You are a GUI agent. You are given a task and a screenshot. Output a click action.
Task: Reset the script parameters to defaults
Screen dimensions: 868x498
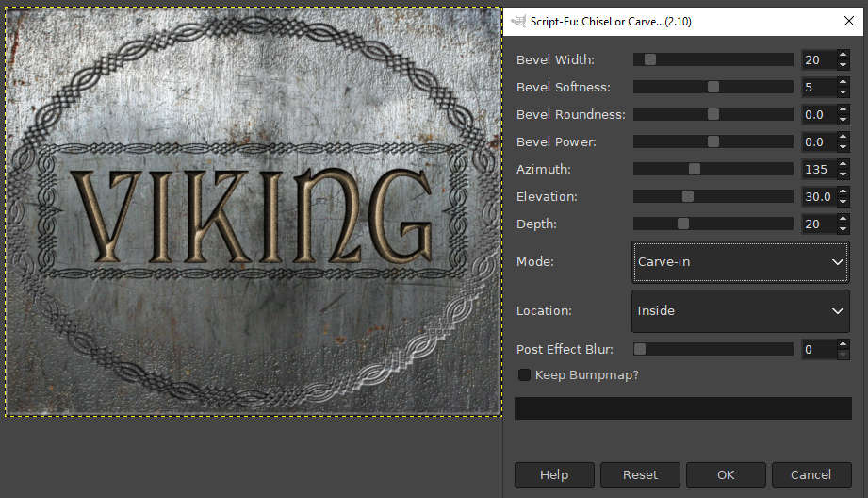tap(640, 474)
